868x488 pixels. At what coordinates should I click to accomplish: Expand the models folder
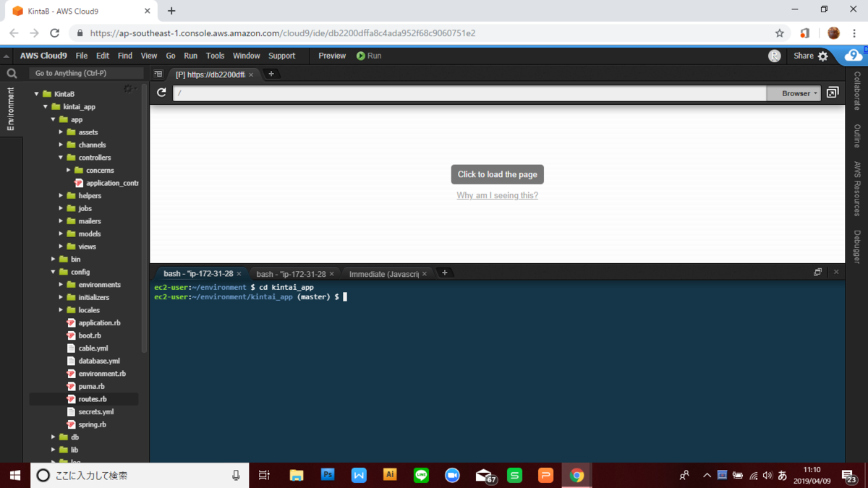[61, 234]
